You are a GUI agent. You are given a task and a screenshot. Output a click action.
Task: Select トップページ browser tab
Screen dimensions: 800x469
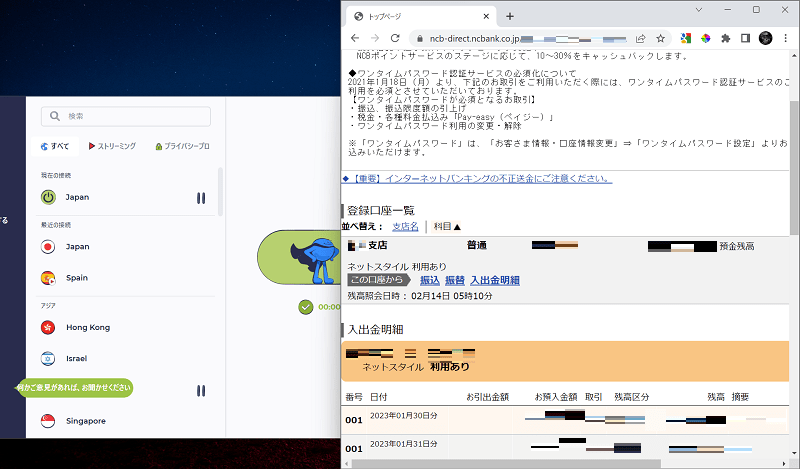[421, 16]
